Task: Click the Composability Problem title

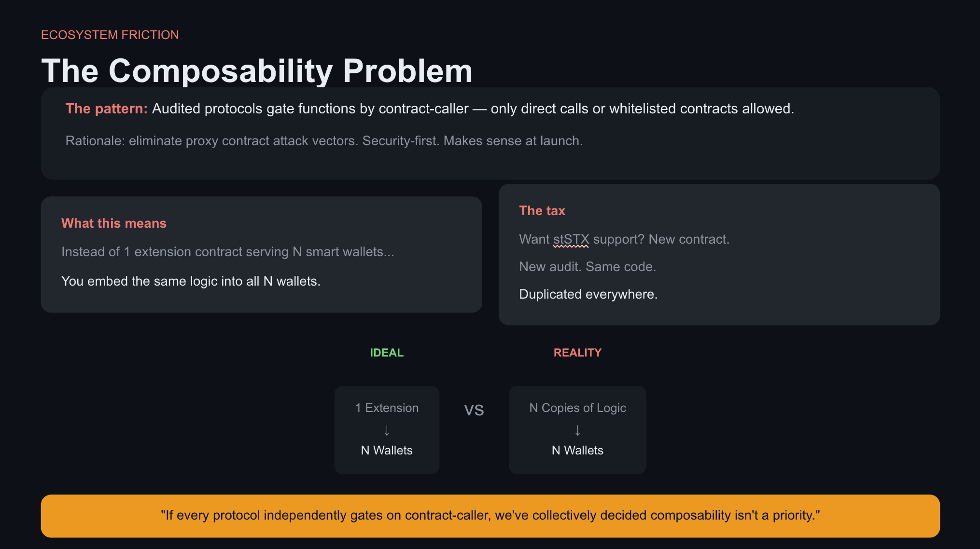Action: (256, 71)
